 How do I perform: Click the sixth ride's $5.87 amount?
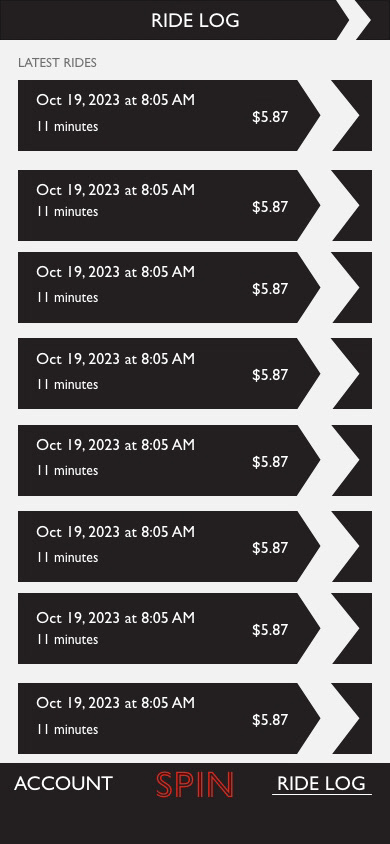[270, 547]
